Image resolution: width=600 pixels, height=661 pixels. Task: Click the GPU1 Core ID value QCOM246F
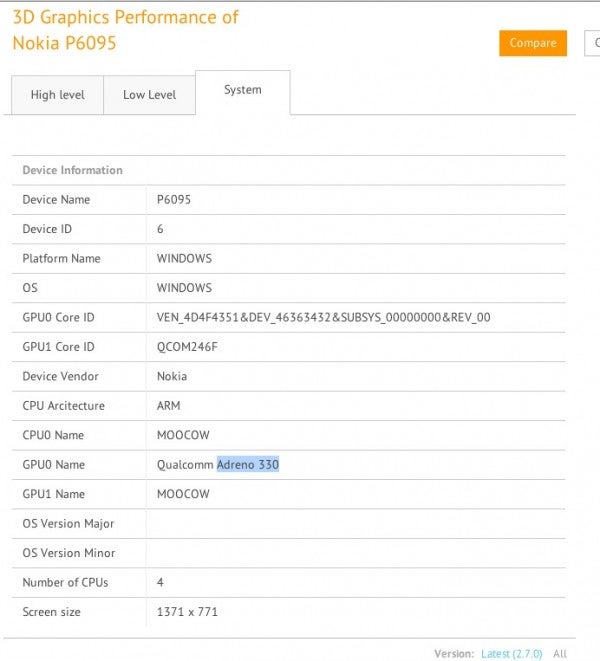[187, 347]
